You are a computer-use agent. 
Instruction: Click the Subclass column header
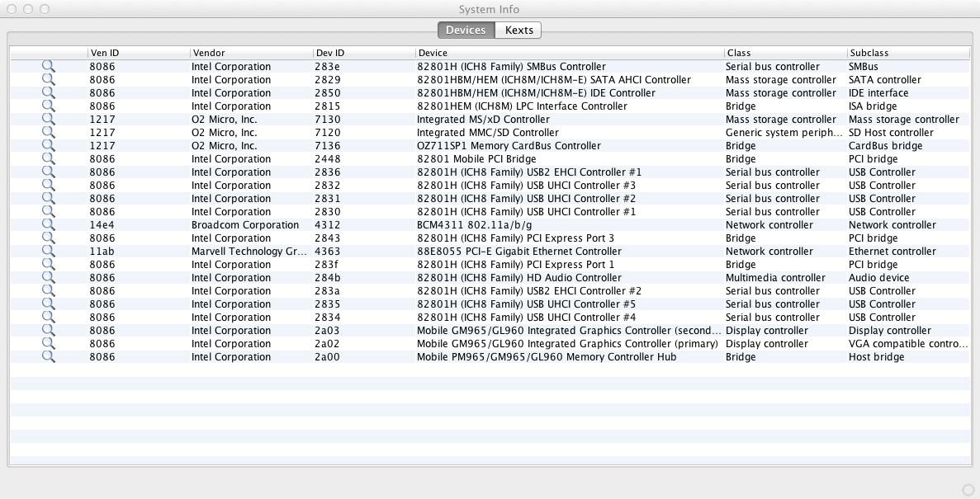tap(907, 53)
